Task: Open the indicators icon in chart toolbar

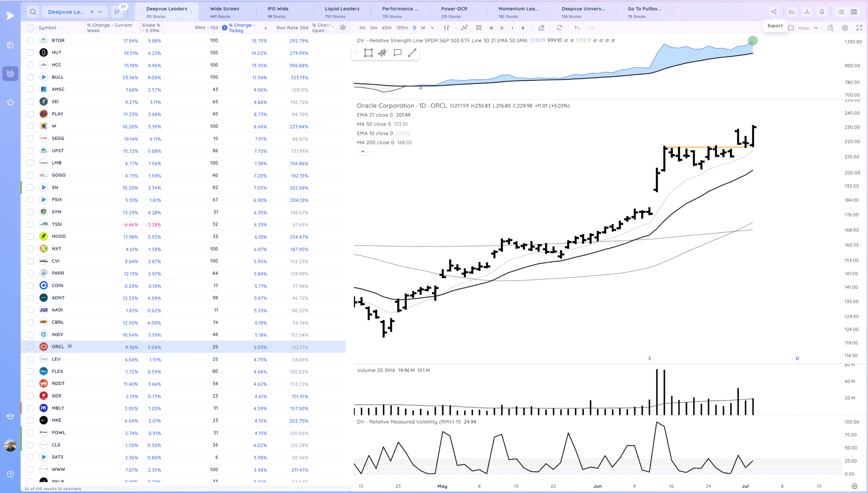Action: point(464,28)
